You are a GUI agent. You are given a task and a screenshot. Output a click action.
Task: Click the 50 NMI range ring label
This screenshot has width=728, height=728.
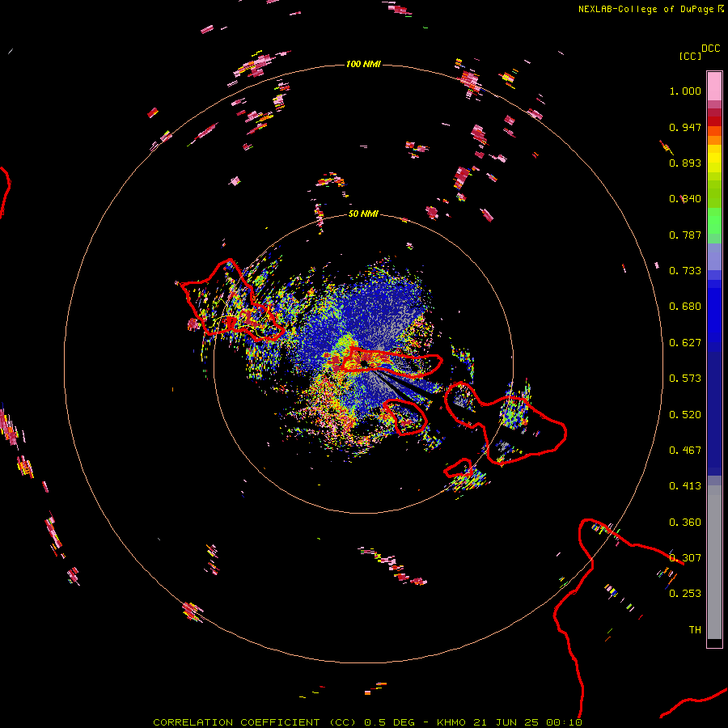click(363, 214)
